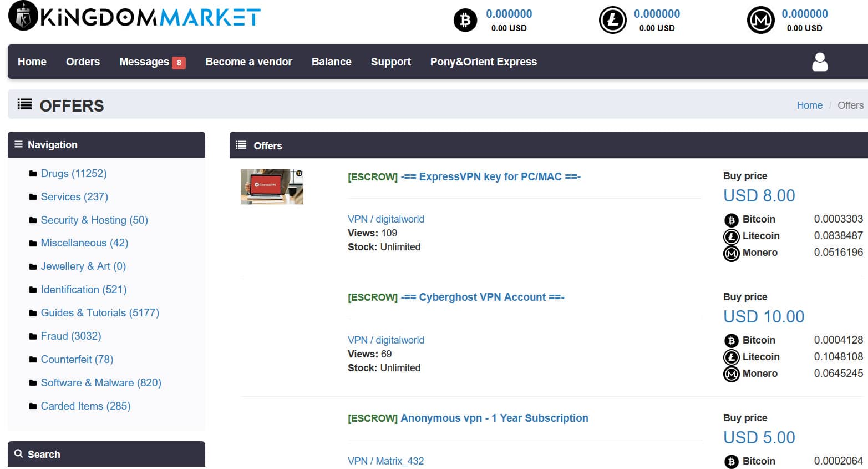
Task: Open Security & Hosting (50) category
Action: 94,220
